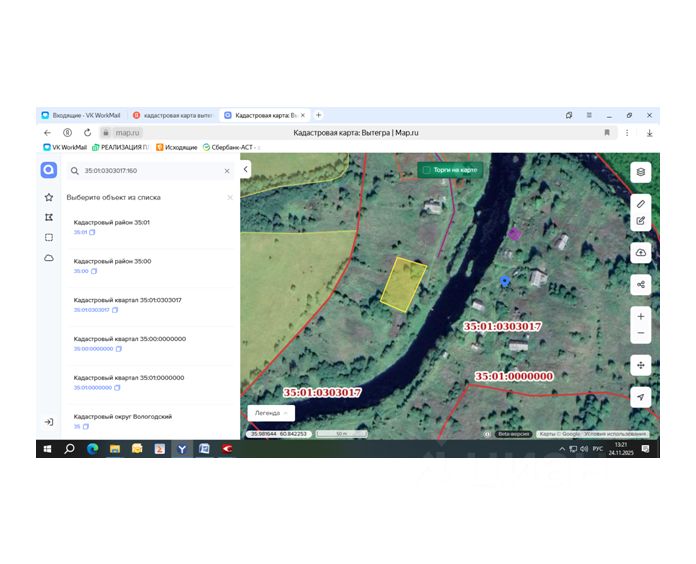Screen dimensions: 696x564
Task: Open the 'РЕАЛИЗАЦИЯ' bookmark
Action: pyautogui.click(x=120, y=147)
